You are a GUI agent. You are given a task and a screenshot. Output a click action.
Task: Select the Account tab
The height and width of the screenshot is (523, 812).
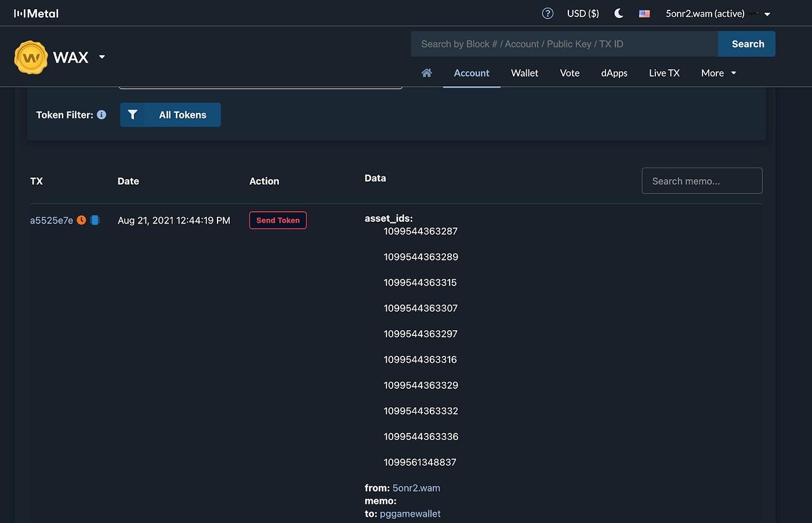[472, 73]
